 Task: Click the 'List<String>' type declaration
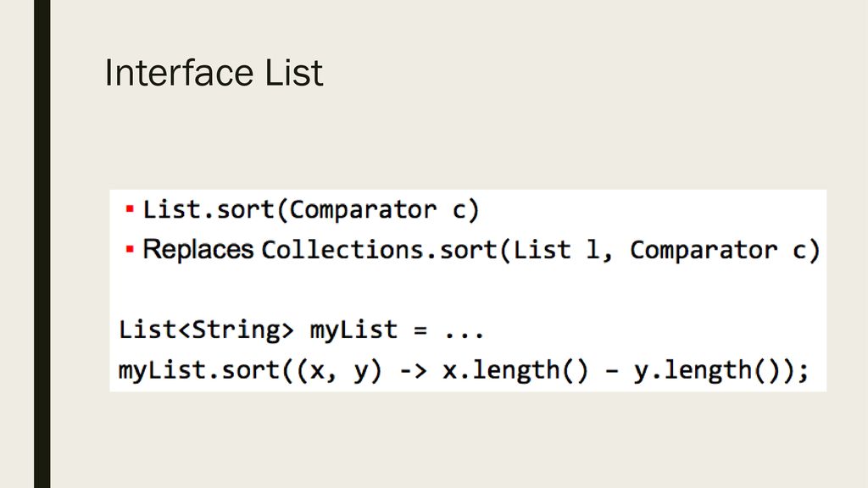pyautogui.click(x=206, y=330)
